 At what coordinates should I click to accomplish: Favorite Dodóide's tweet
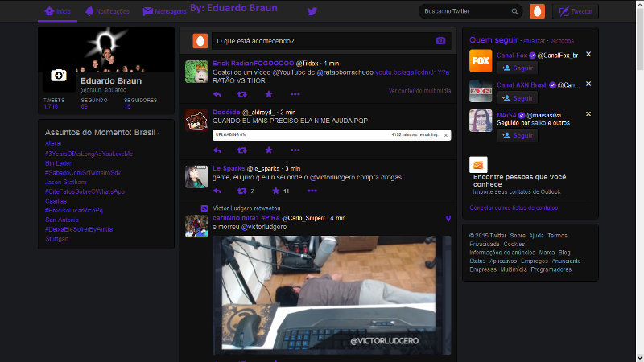tap(269, 150)
